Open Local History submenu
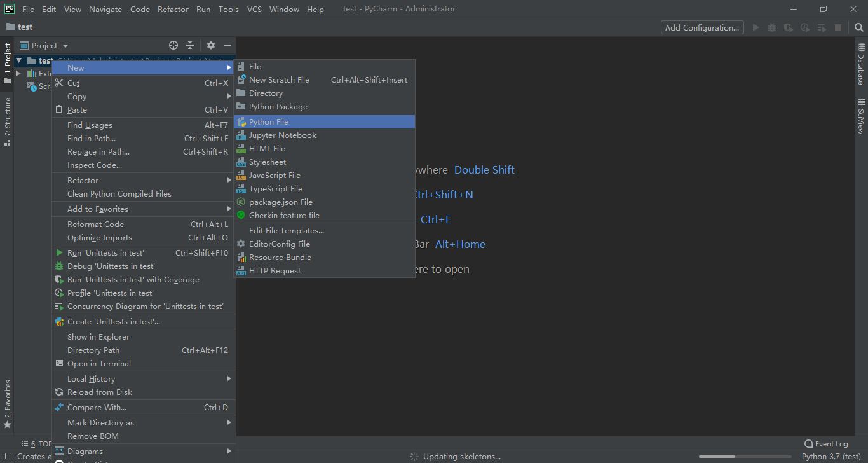 coord(144,378)
